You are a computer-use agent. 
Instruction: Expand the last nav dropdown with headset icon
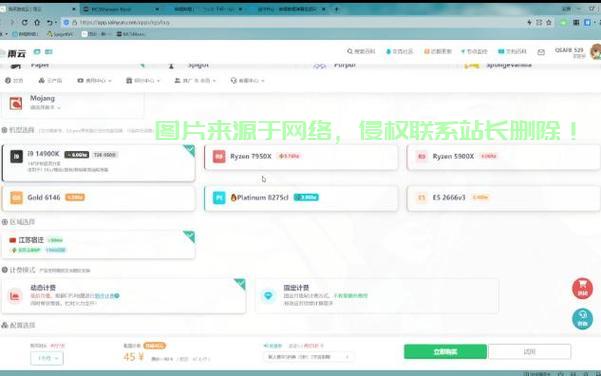click(247, 80)
